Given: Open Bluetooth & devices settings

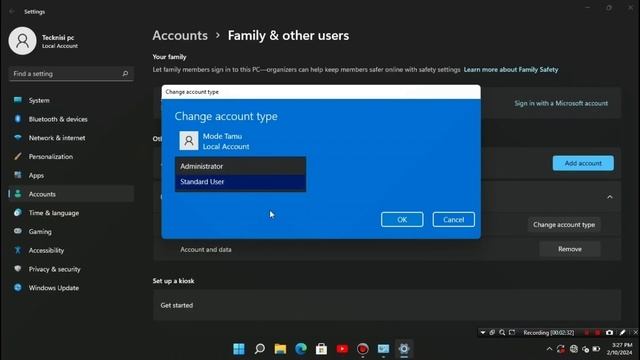Looking at the screenshot, I should (x=71, y=119).
